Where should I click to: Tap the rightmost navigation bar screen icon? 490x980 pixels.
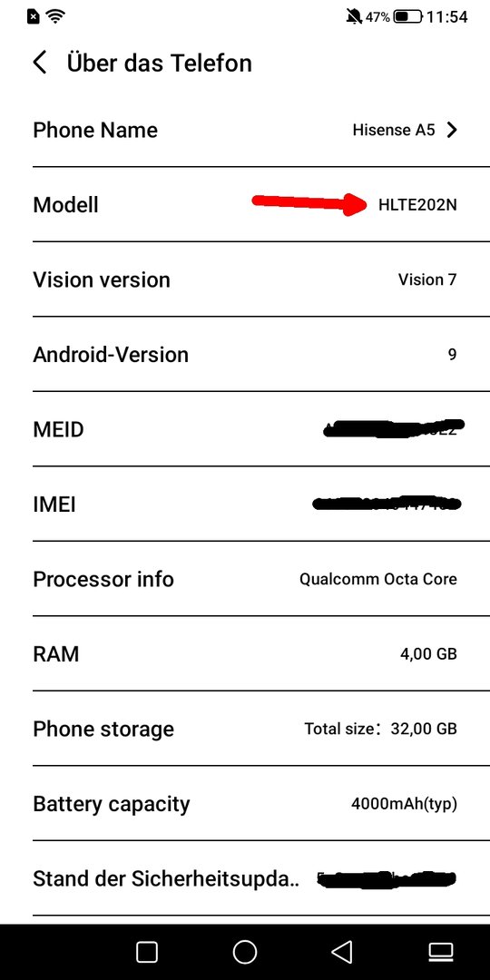click(x=440, y=952)
